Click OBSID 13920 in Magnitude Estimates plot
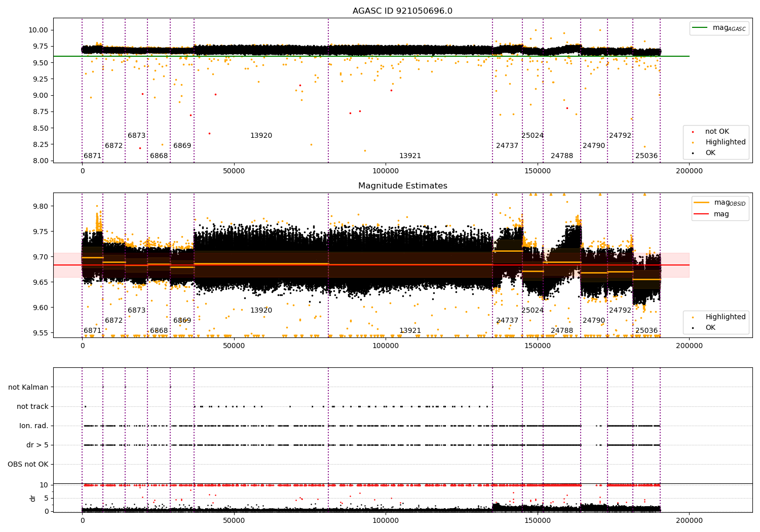760x532 pixels. click(261, 311)
